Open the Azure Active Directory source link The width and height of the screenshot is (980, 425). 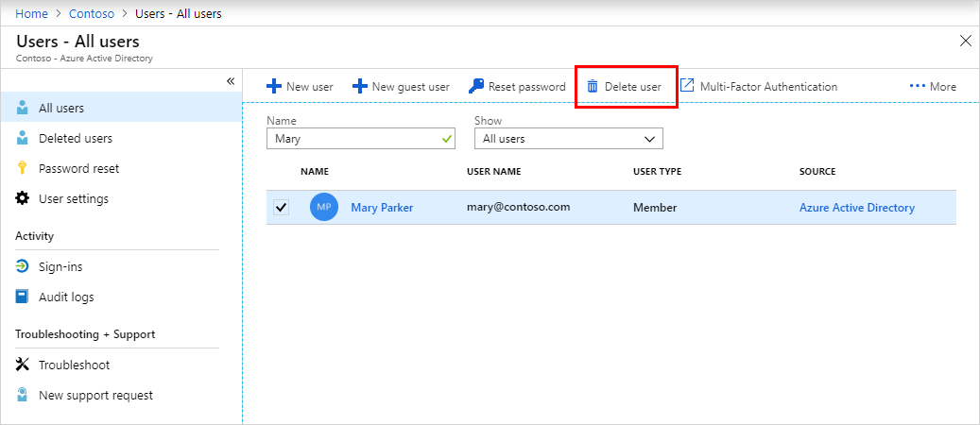coord(857,208)
